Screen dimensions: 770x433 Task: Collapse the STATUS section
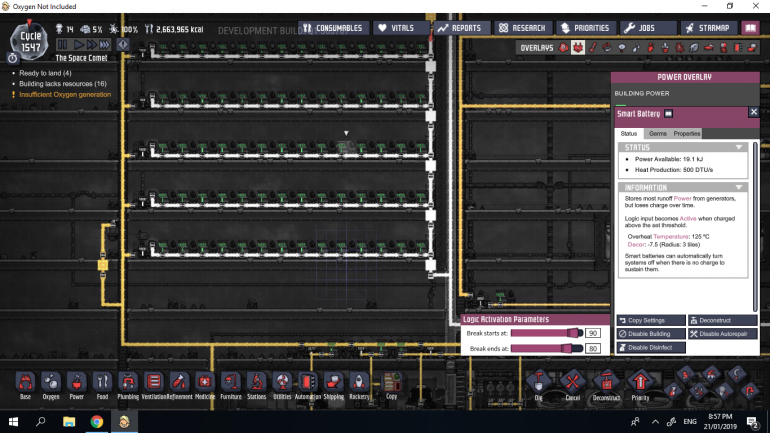point(739,147)
